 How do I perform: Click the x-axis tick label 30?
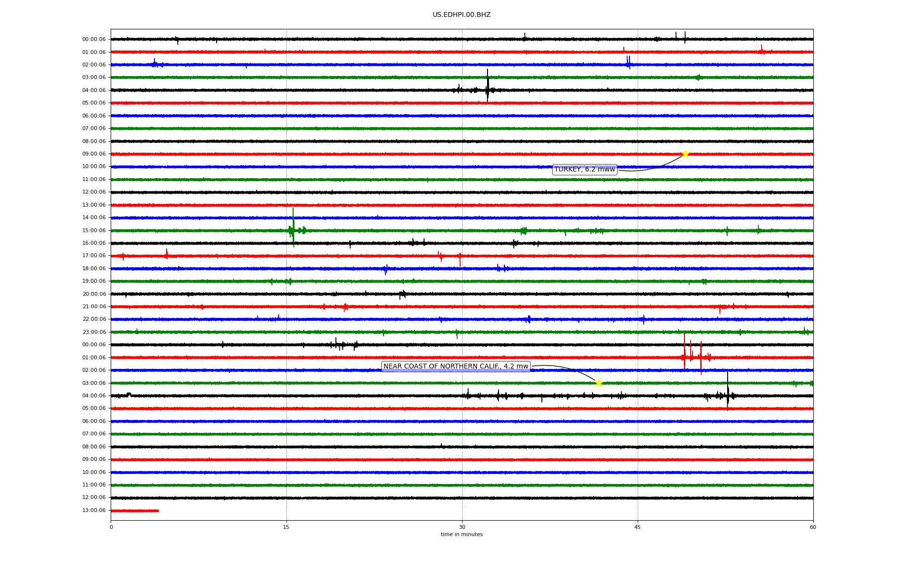[462, 527]
